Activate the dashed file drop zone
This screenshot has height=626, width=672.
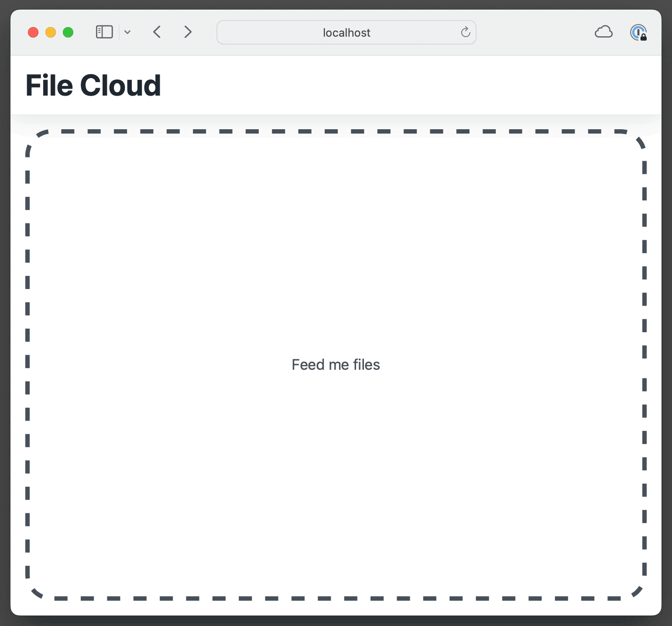(336, 364)
